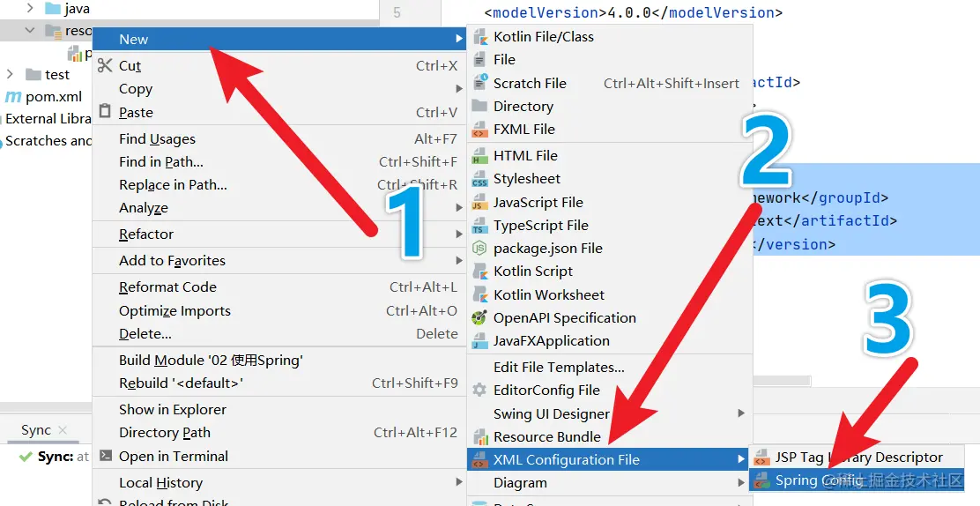Choose Reformat Code from context menu
This screenshot has height=506, width=980.
tap(278, 287)
